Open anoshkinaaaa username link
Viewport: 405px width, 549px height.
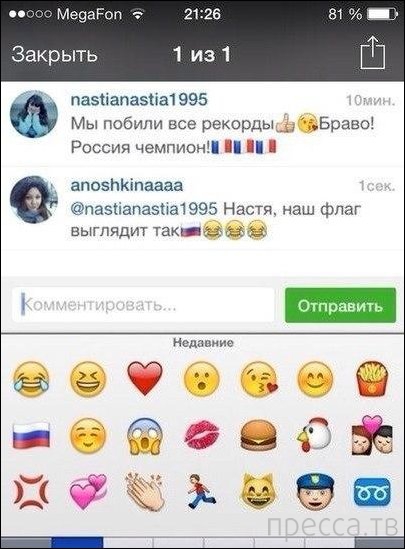click(x=127, y=185)
